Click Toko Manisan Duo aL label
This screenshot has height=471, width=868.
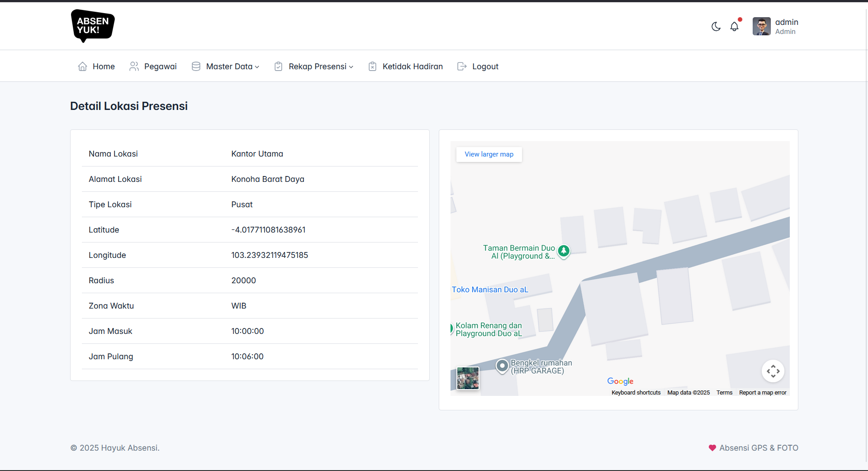pyautogui.click(x=490, y=290)
